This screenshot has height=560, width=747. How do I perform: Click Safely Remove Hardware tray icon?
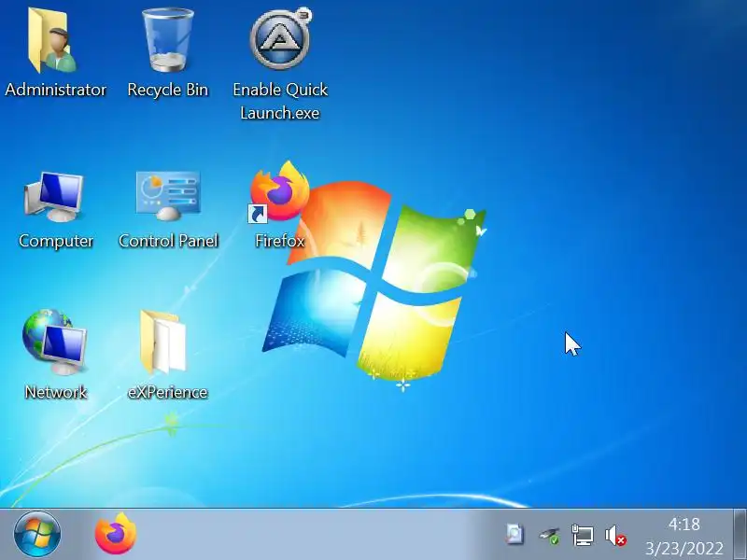tap(549, 535)
